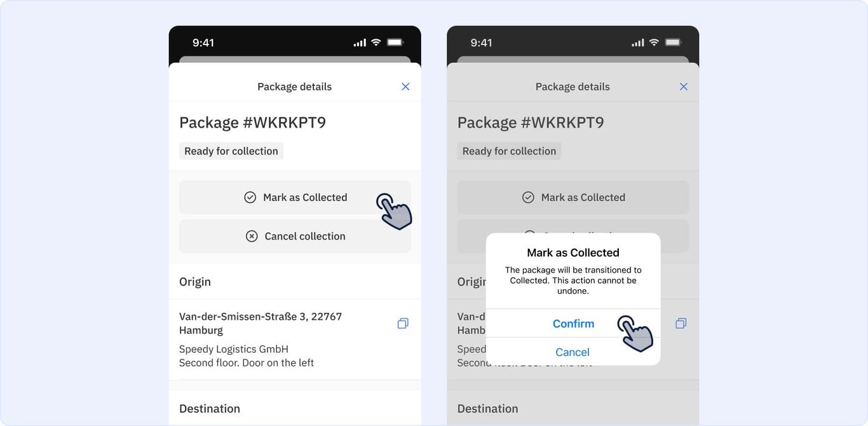Select the Package #WKRKPT9 heading on left
The height and width of the screenshot is (426, 868).
click(253, 122)
